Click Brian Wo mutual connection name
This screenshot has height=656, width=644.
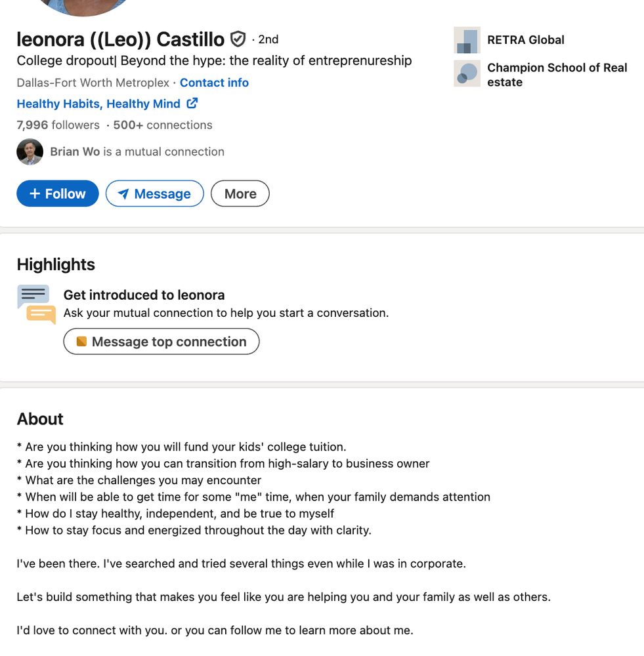(x=74, y=151)
